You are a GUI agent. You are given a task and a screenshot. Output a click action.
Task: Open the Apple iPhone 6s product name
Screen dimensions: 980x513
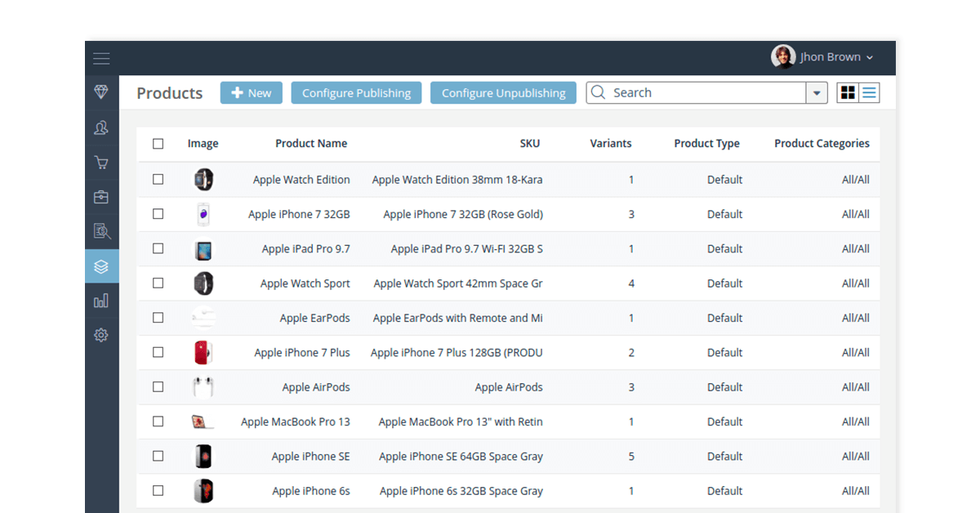311,491
